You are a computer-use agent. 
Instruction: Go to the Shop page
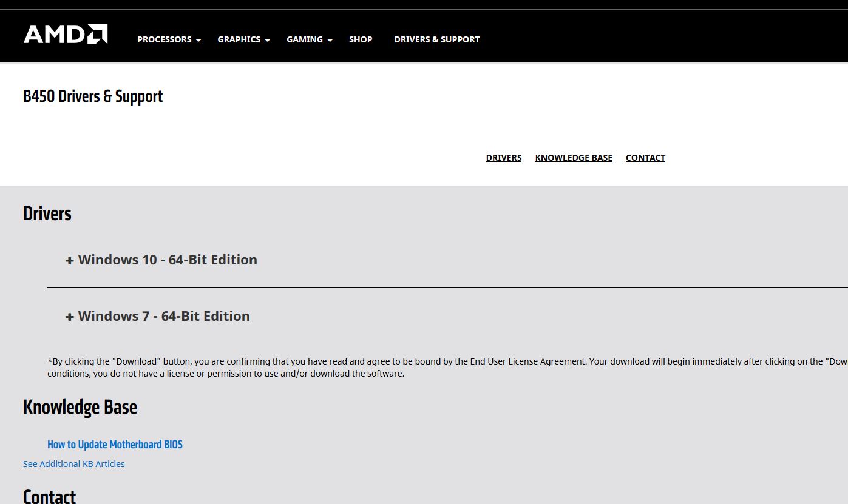pyautogui.click(x=361, y=39)
